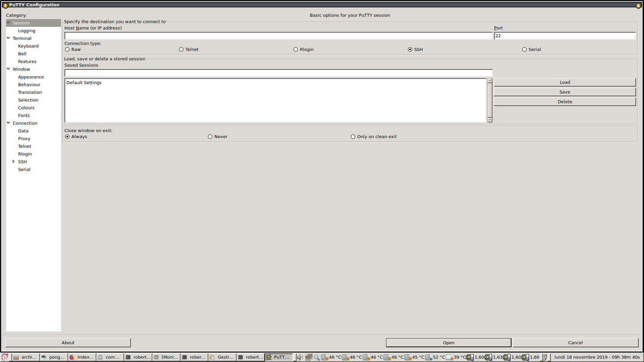Switch to the Gesti... taskbar window
The width and height of the screenshot is (644, 362).
[x=222, y=357]
